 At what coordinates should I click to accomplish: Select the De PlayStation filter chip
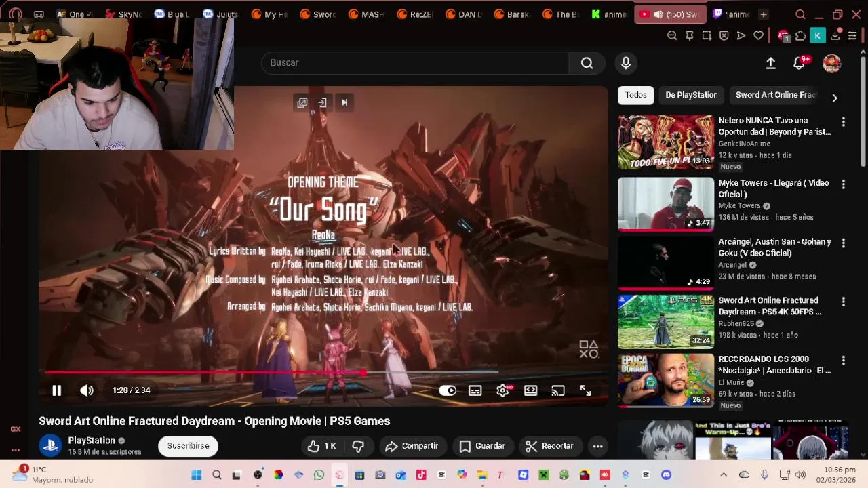coord(692,95)
